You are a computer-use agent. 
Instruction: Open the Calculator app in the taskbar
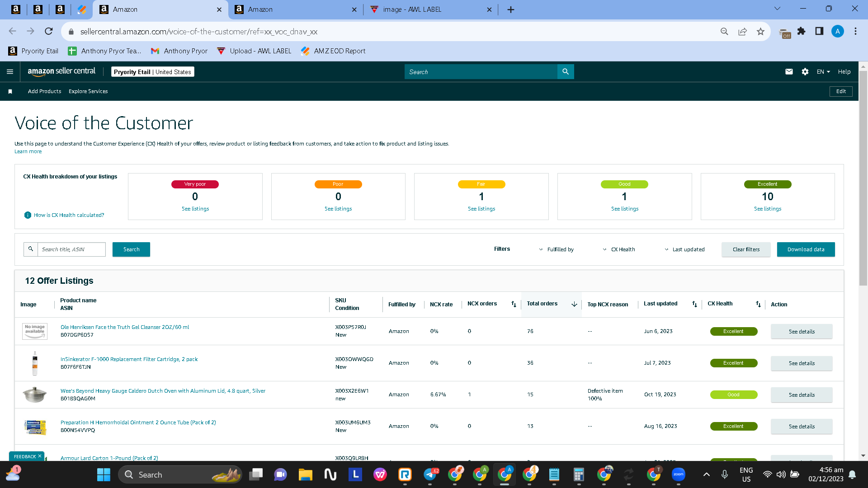coord(579,474)
